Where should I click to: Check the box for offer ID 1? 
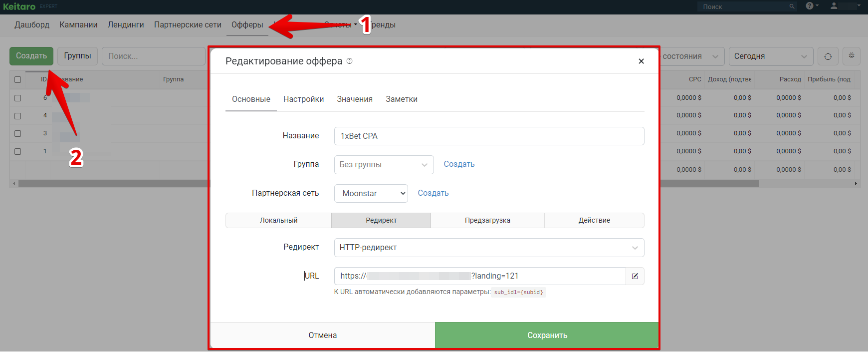click(x=18, y=152)
